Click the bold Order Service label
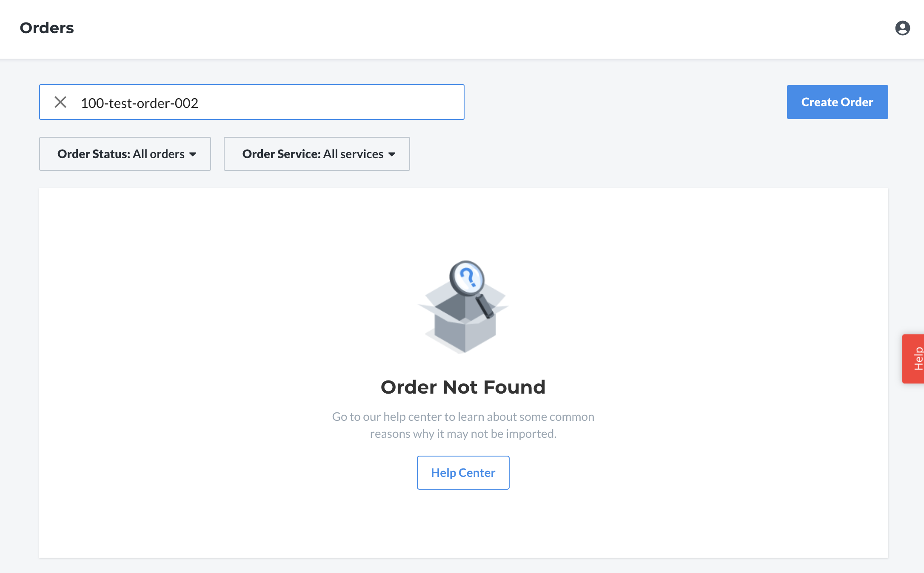This screenshot has height=573, width=924. coord(281,154)
